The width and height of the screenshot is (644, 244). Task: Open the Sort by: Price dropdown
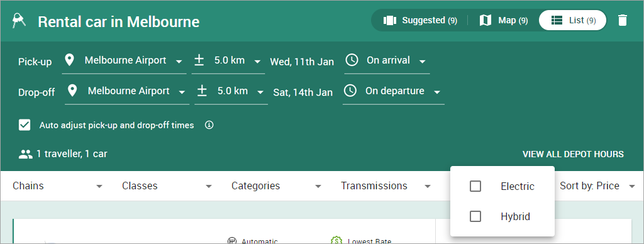coord(597,186)
